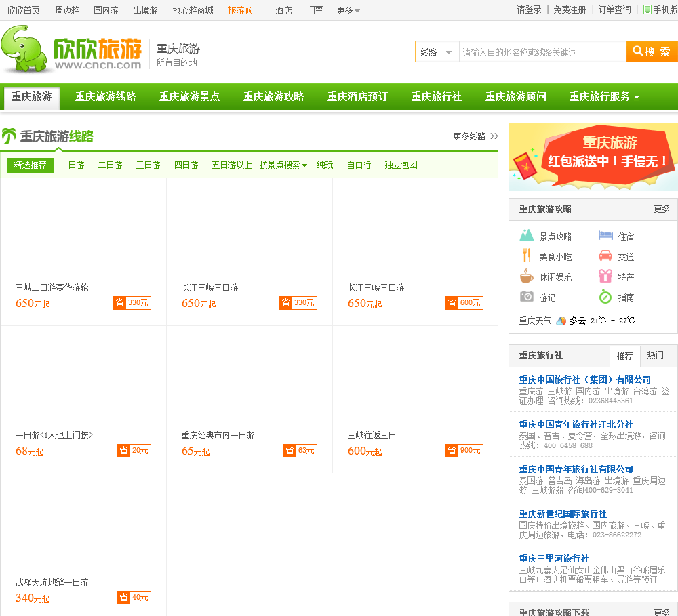Click the 免费注册 link
This screenshot has height=616, width=678.
[x=570, y=9]
